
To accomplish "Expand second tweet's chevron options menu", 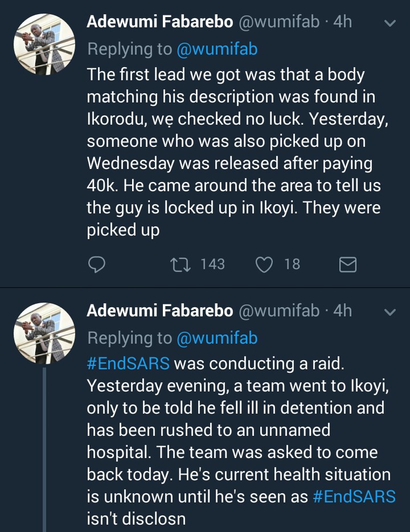I will (x=390, y=312).
